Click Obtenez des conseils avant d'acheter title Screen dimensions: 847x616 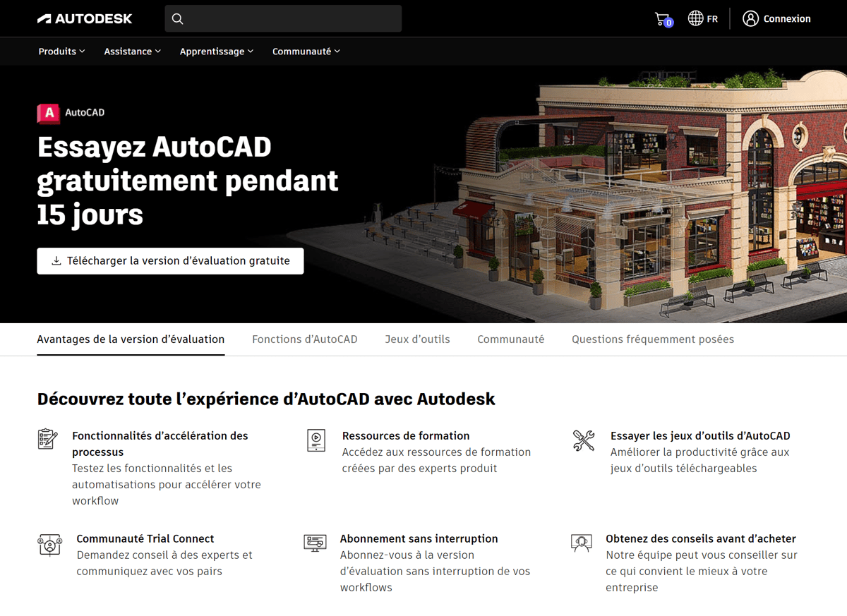coord(701,539)
